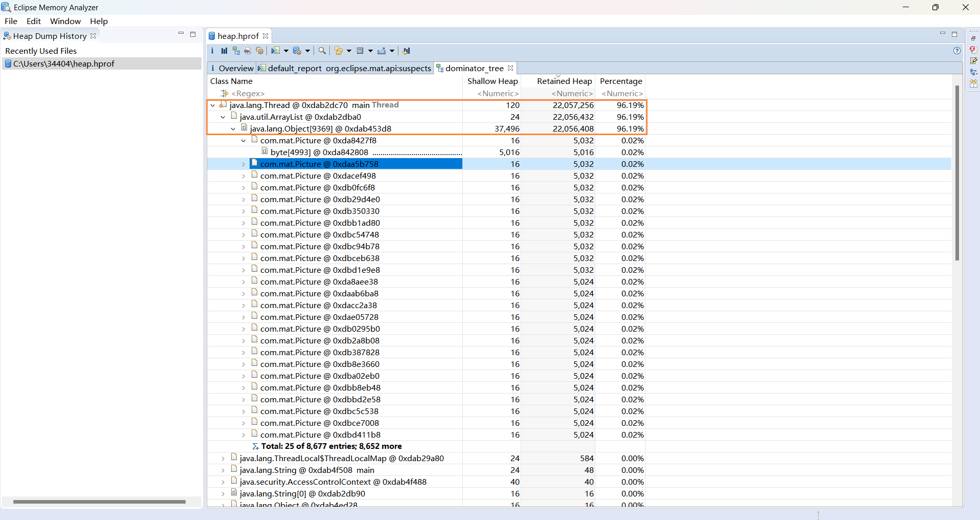Open the query browser dropdown arrow
The height and width of the screenshot is (520, 980).
(x=307, y=51)
